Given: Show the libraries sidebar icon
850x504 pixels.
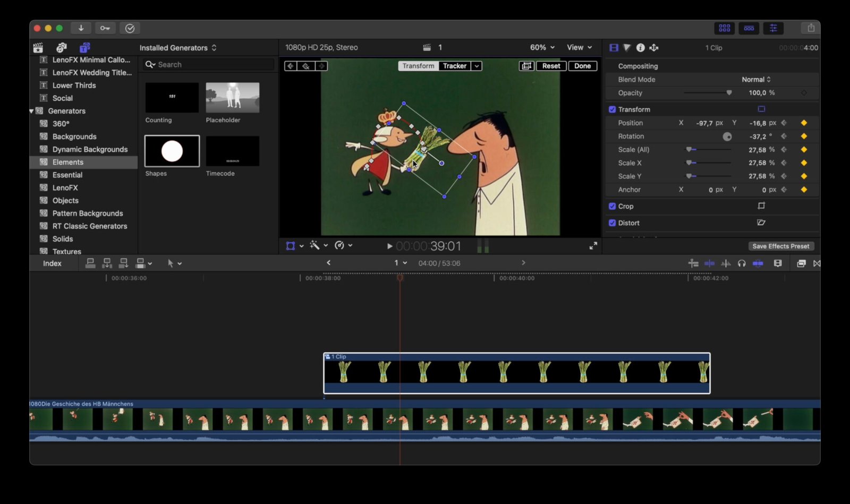Looking at the screenshot, I should pos(38,48).
